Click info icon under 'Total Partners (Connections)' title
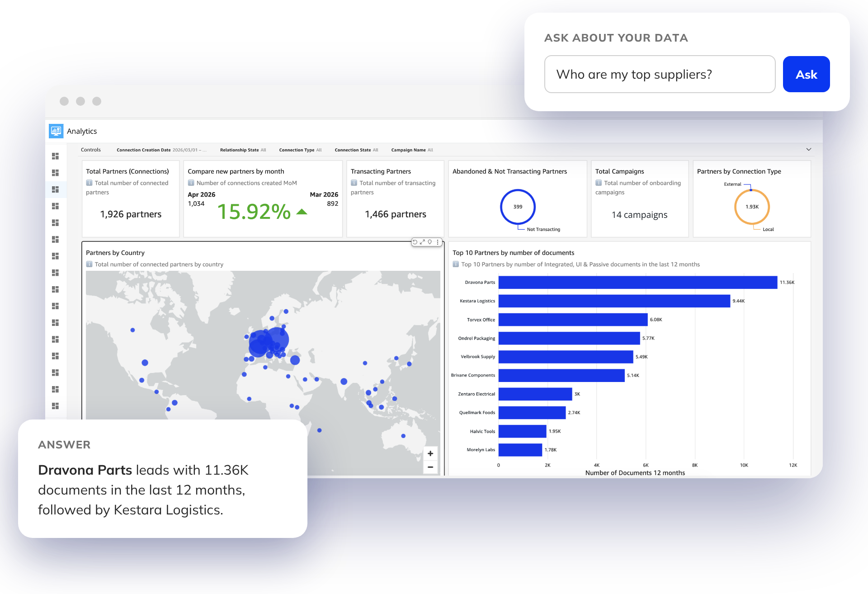Screen dimensions: 868x594 click(90, 183)
